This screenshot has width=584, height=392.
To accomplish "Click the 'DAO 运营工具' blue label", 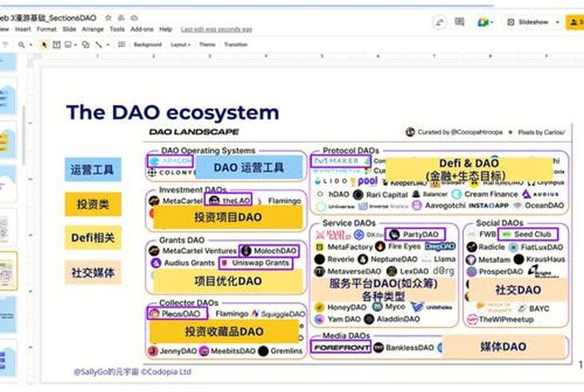I will tap(249, 167).
